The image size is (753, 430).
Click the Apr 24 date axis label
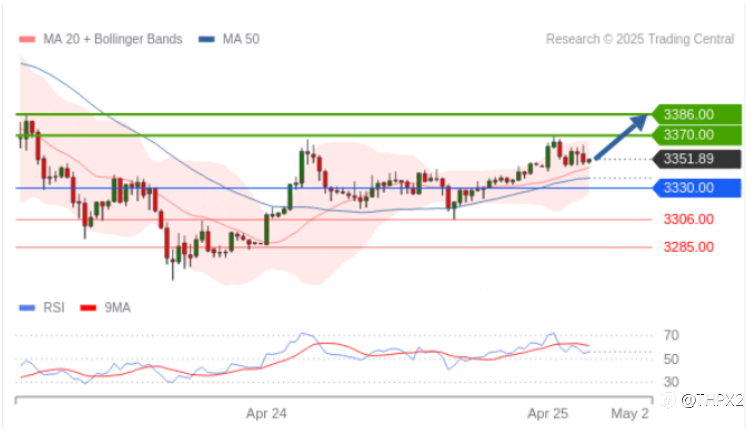point(267,413)
